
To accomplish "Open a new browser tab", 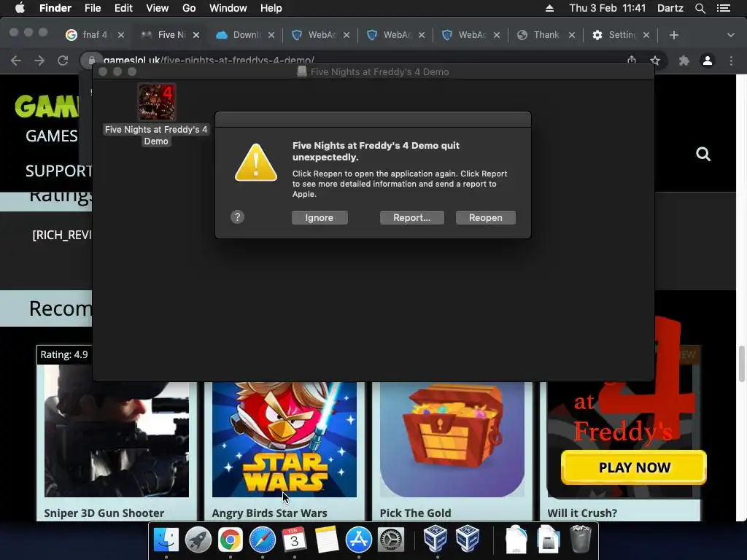I will coord(673,35).
